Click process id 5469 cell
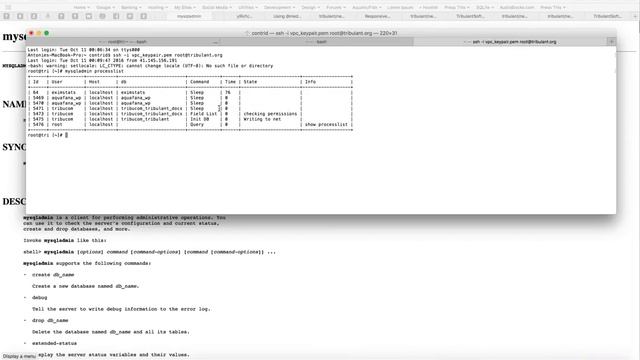640x360 pixels. (x=38, y=98)
